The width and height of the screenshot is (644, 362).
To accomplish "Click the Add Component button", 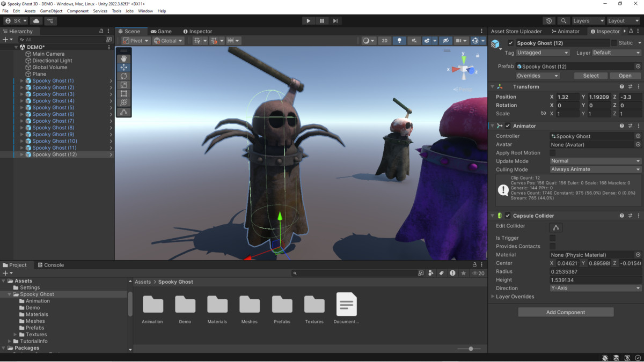I will pos(566,312).
